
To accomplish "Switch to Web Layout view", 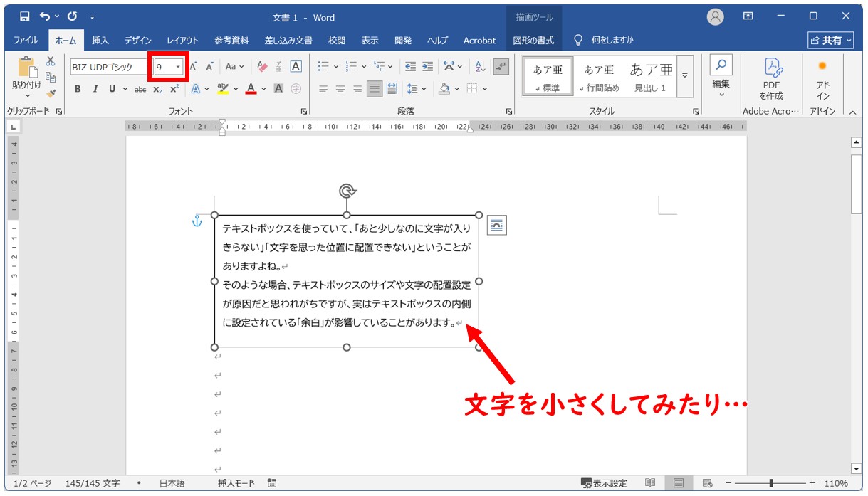I will click(x=707, y=483).
